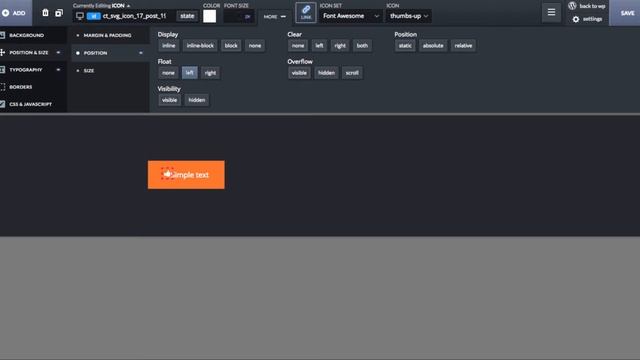This screenshot has width=640, height=360.
Task: Toggle the Position subtab collapse indicator
Action: tap(141, 53)
